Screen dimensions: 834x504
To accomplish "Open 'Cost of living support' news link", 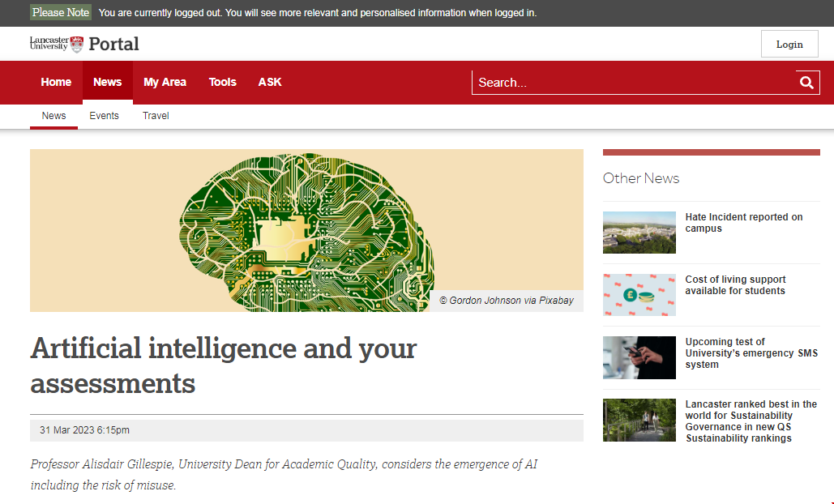I will pos(735,285).
